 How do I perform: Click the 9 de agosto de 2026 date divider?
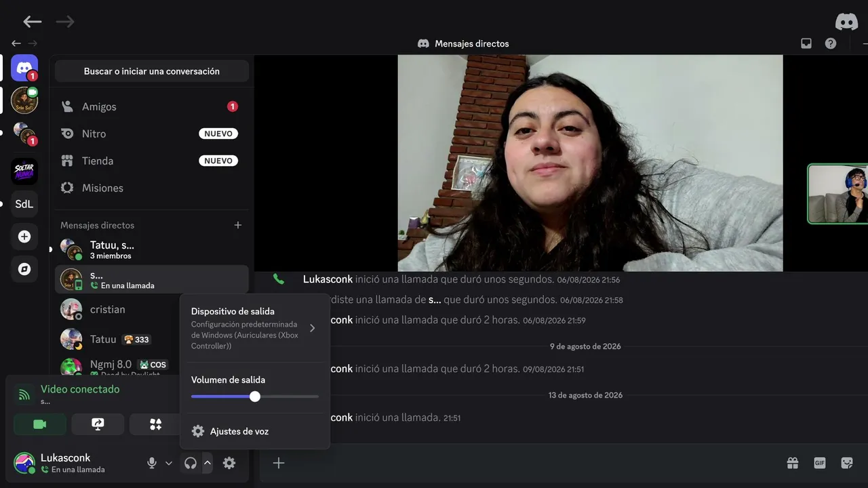pos(585,346)
